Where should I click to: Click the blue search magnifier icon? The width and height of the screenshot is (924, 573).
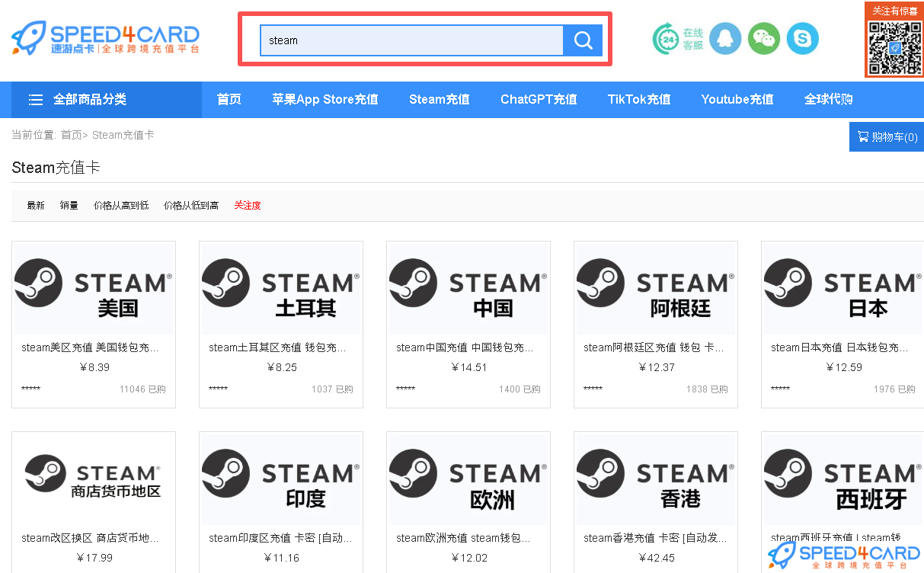pyautogui.click(x=583, y=40)
